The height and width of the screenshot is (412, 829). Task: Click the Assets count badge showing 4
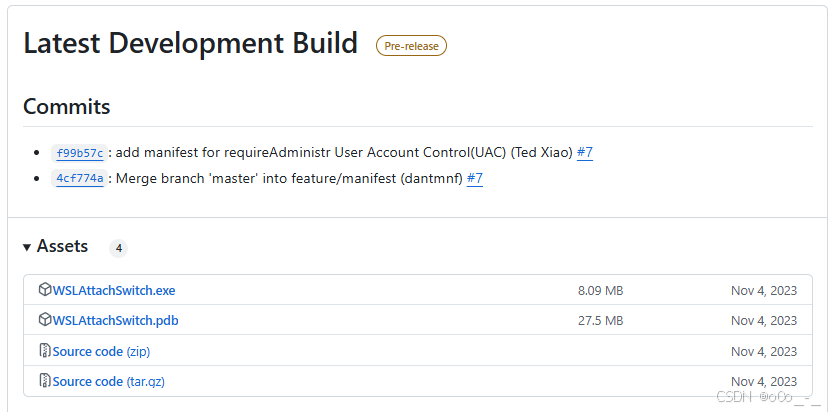[118, 248]
